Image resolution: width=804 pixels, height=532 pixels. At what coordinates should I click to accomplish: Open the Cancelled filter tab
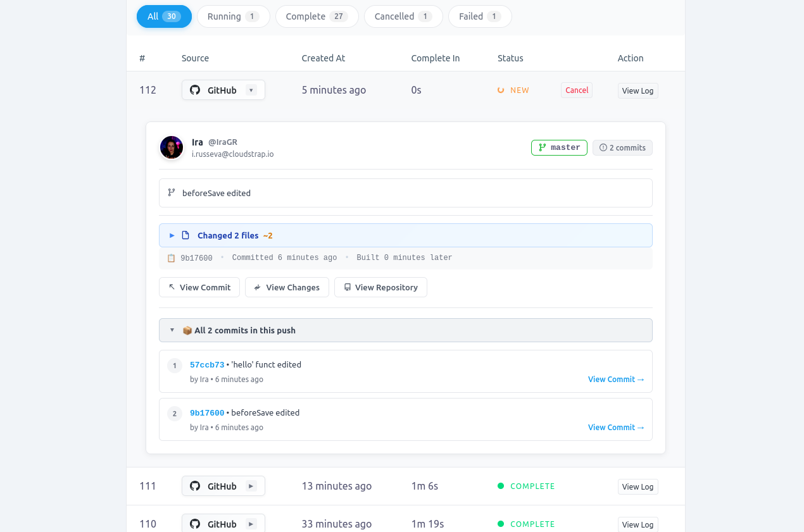tap(403, 16)
